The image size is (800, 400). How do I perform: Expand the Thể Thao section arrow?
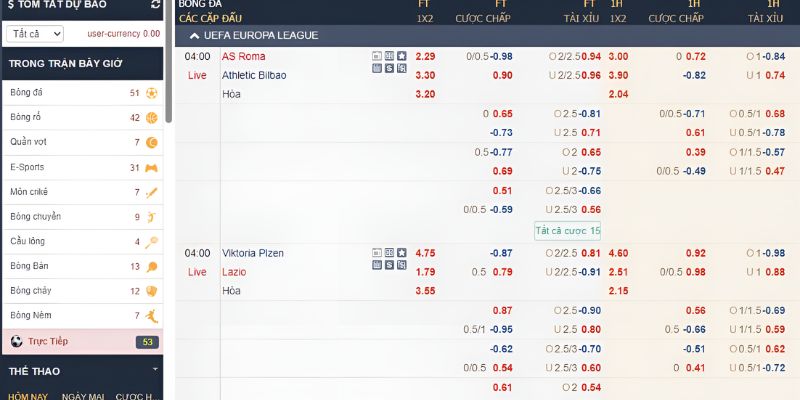[x=155, y=369]
